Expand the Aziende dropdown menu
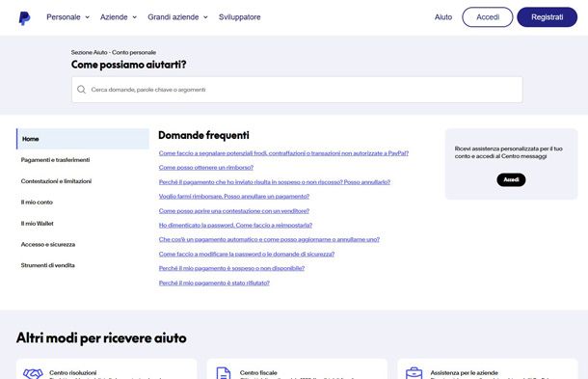This screenshot has height=379, width=588. pyautogui.click(x=119, y=17)
